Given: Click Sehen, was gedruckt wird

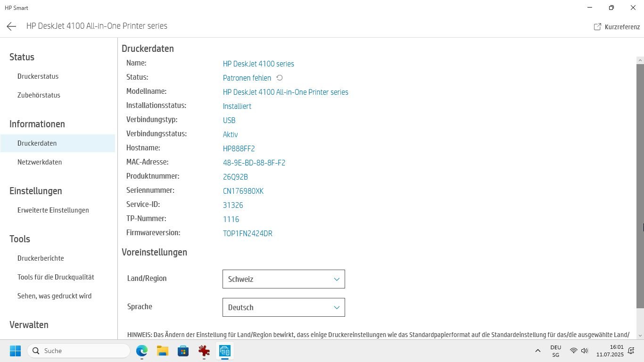Looking at the screenshot, I should (54, 296).
